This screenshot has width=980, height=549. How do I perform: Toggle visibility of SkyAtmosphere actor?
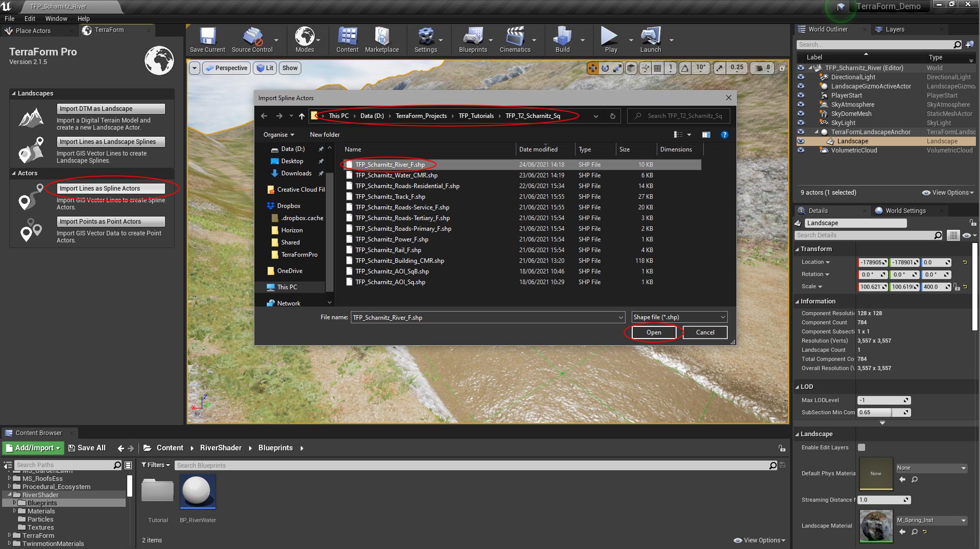(x=801, y=105)
